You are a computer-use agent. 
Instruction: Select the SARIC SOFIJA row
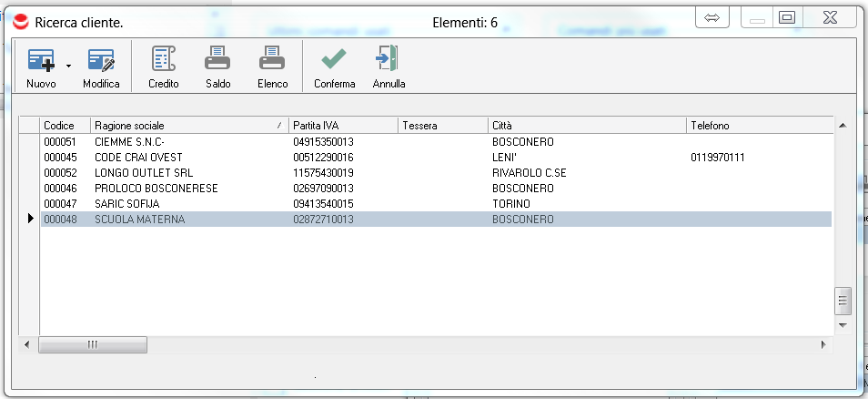point(127,204)
